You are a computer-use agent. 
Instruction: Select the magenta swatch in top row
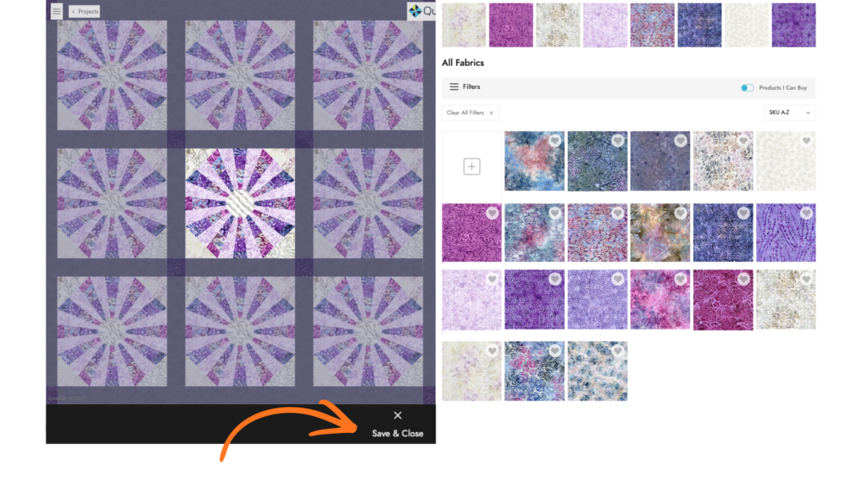[510, 25]
